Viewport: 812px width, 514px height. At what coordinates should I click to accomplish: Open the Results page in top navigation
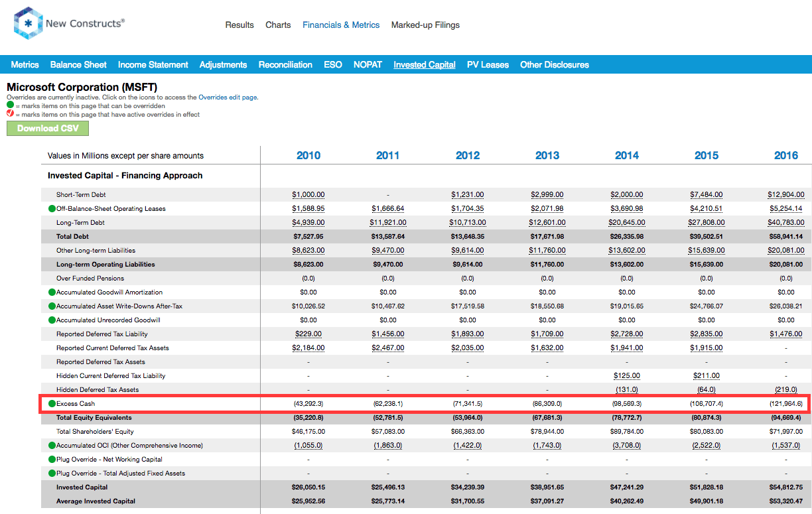(x=239, y=25)
